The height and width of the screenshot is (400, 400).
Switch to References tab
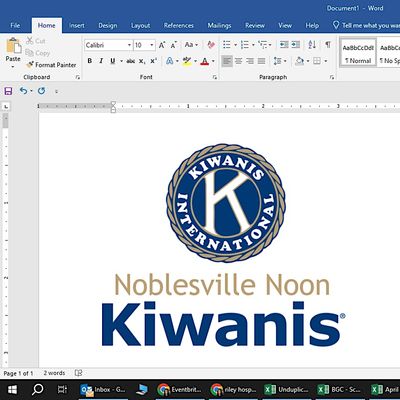179,25
